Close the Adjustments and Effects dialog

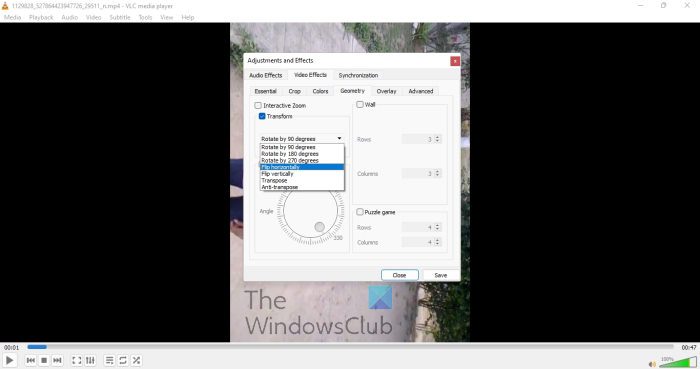point(454,61)
